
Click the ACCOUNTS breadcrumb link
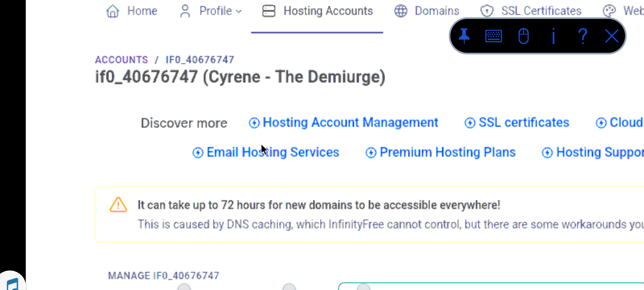coord(122,60)
